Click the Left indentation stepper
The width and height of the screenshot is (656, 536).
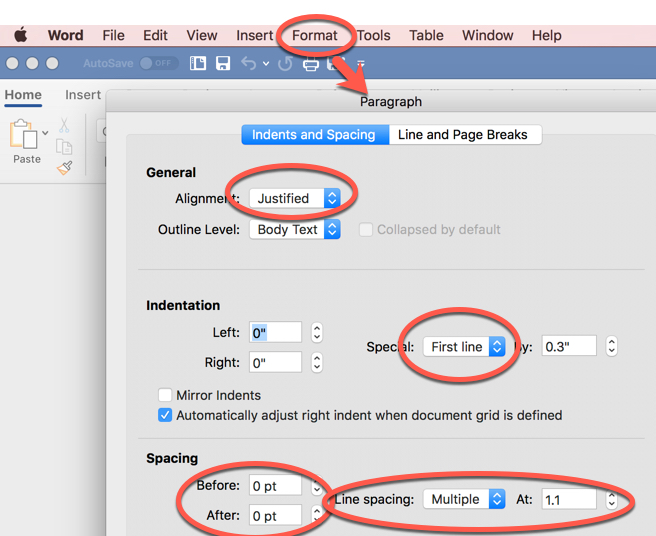317,333
